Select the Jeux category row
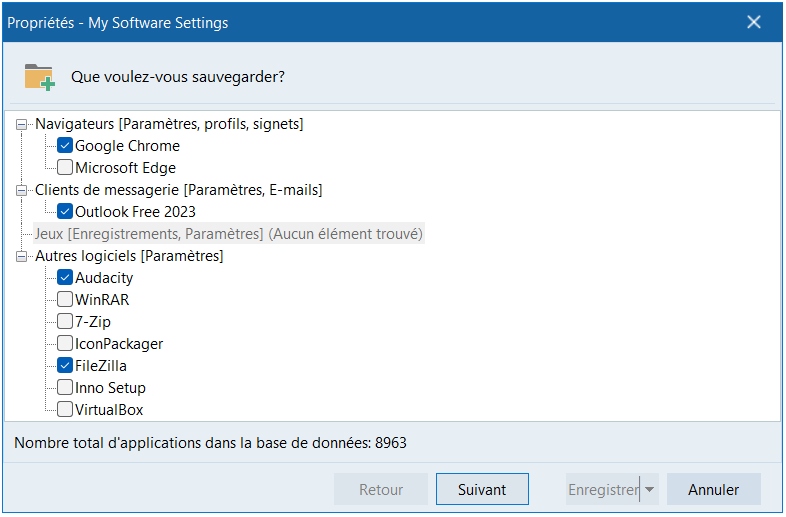 [x=228, y=234]
